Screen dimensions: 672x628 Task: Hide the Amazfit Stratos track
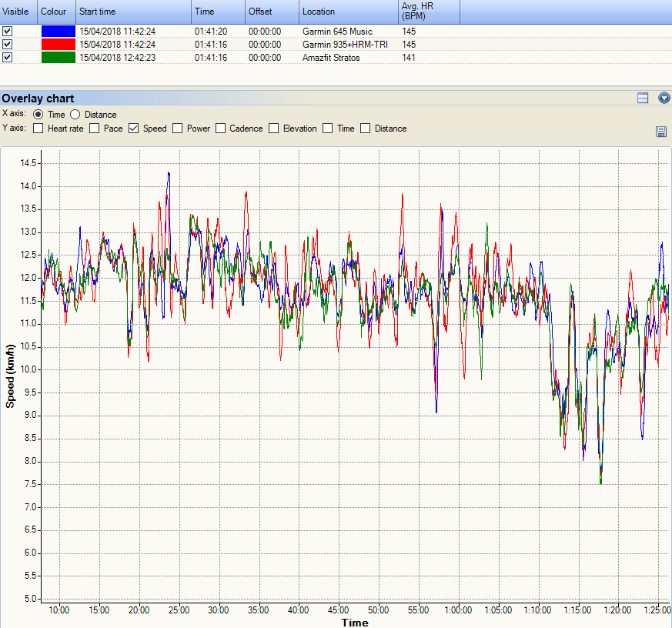click(8, 58)
